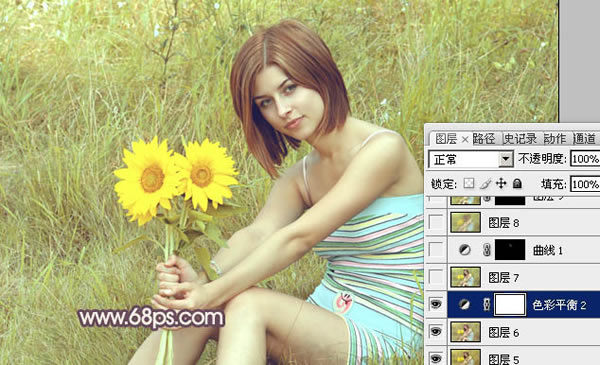
Task: Select the 图层 6 thumbnail
Action: (x=466, y=332)
